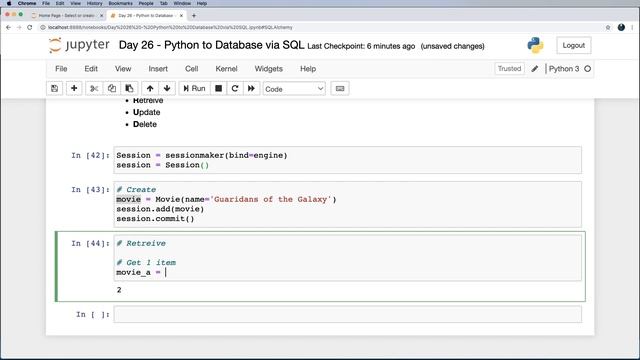Click the edit mode pencil icon

535,69
